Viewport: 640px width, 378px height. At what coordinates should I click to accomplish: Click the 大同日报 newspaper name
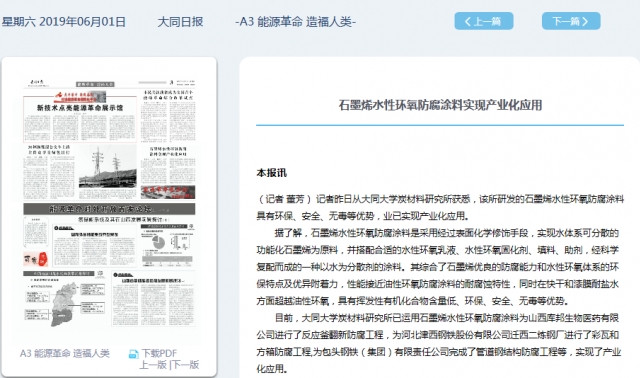180,22
